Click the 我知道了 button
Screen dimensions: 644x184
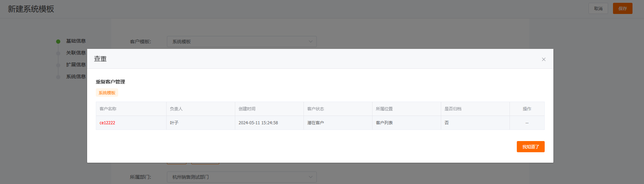pos(530,147)
